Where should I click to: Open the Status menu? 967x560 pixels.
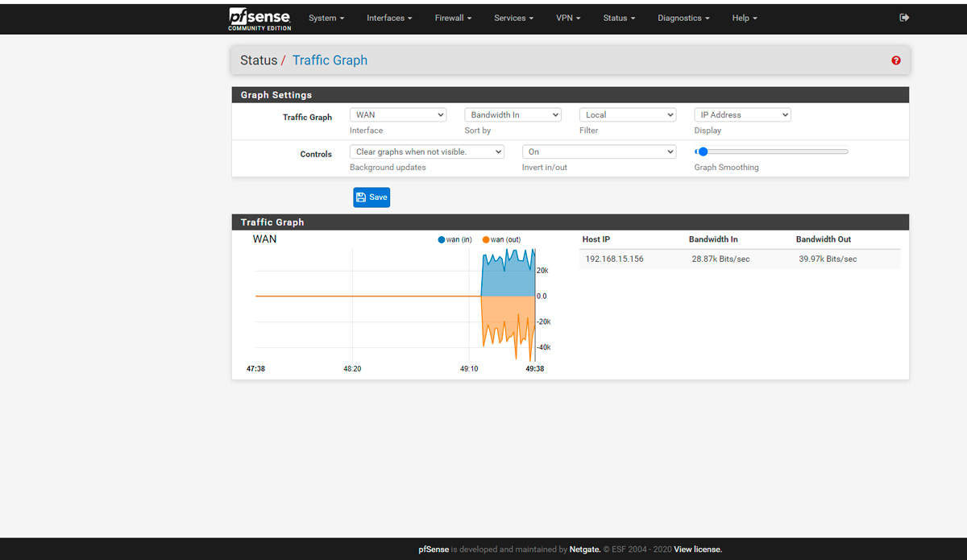[x=619, y=18]
